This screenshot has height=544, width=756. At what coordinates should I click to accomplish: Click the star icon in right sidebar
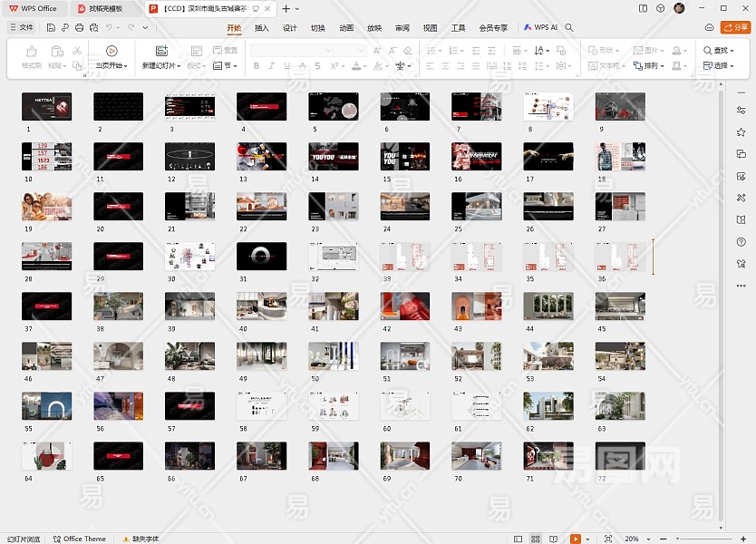pyautogui.click(x=741, y=132)
